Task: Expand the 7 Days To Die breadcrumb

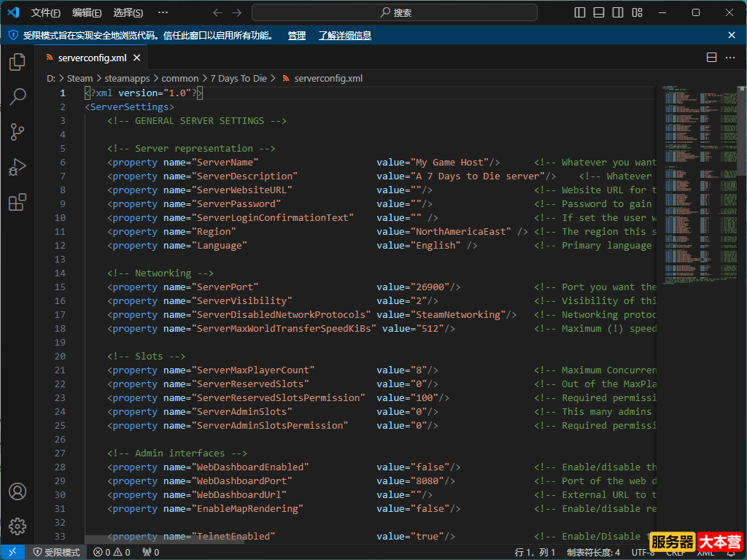Action: (239, 79)
